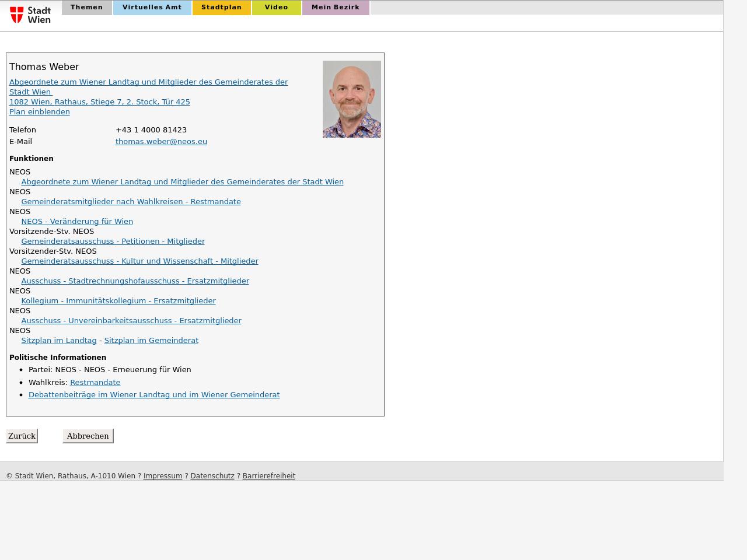Open Stadtrechnungshofausschuss - Ersatzmitglieder link

(x=135, y=281)
